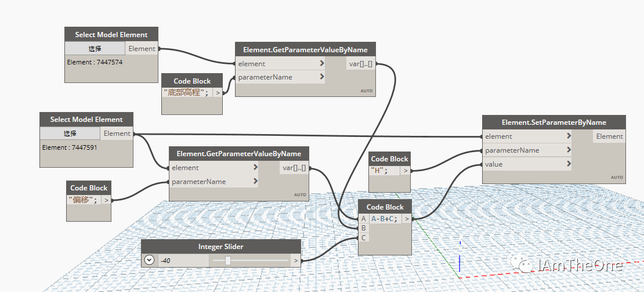Expand Integer Slider settings chevron

150,260
